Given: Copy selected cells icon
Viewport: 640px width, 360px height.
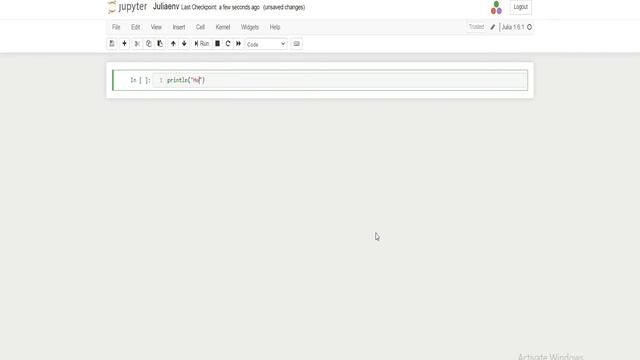Looking at the screenshot, I should coord(149,44).
